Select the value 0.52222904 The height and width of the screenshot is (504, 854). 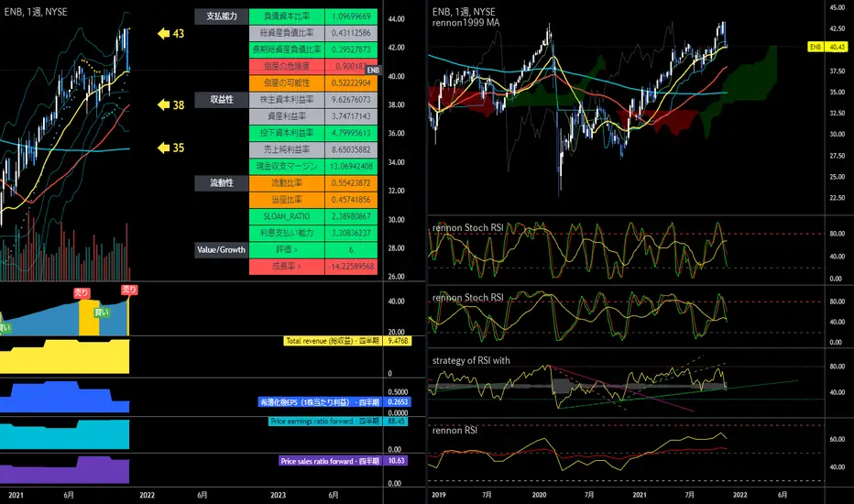pyautogui.click(x=351, y=82)
